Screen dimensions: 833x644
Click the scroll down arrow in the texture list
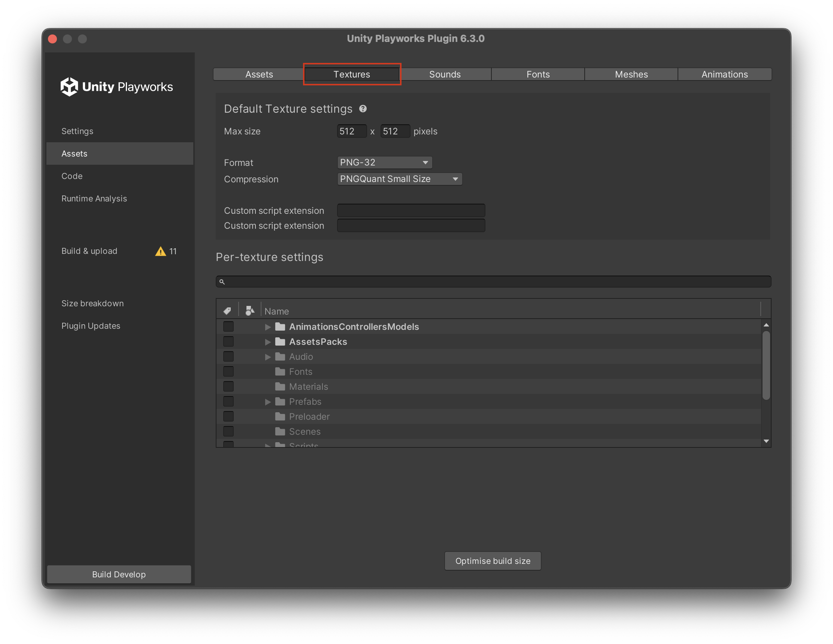click(766, 441)
